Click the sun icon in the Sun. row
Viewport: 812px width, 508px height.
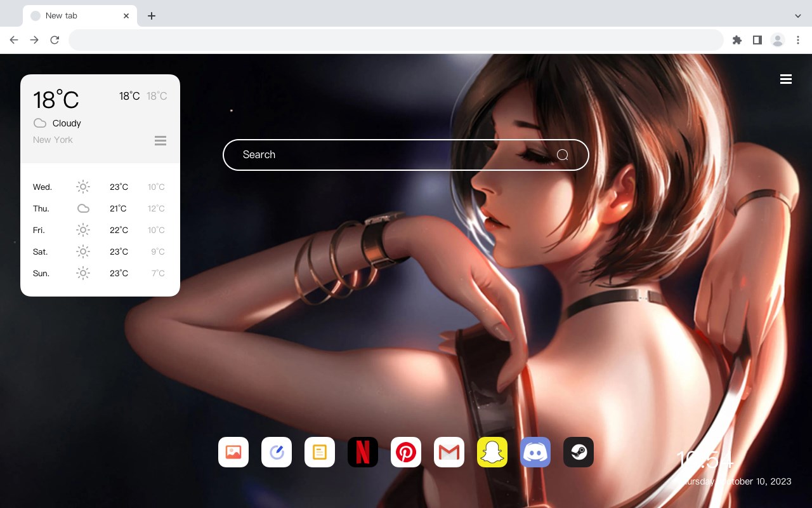[83, 273]
